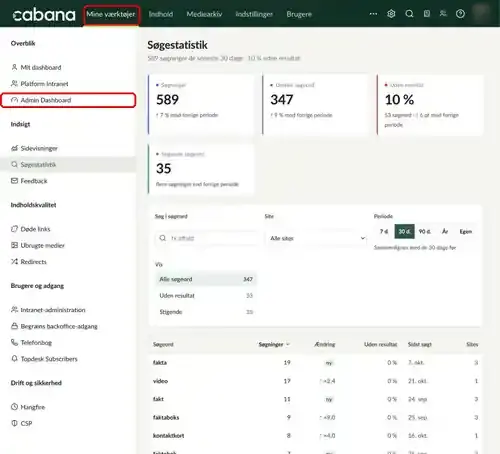
Task: Click the Topdesk Subscribers bell icon
Action: click(14, 359)
